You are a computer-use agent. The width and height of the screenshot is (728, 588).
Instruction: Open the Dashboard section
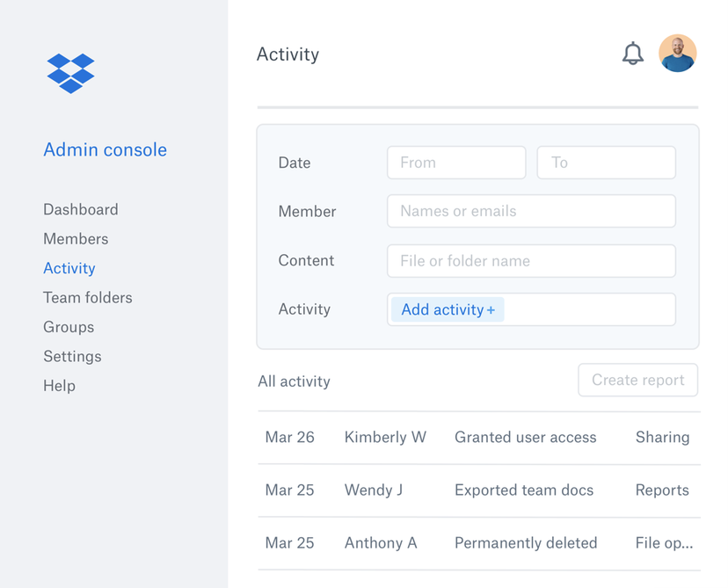pos(80,209)
